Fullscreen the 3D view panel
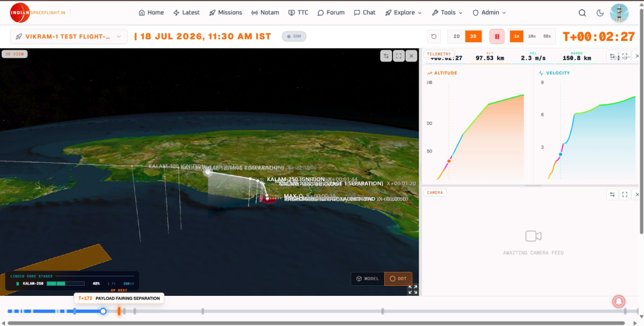 point(399,56)
